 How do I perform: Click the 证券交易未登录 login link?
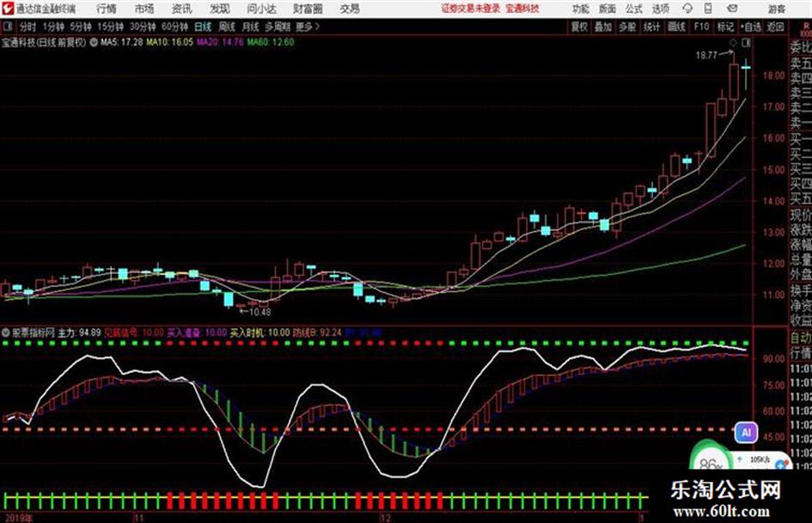tap(471, 9)
